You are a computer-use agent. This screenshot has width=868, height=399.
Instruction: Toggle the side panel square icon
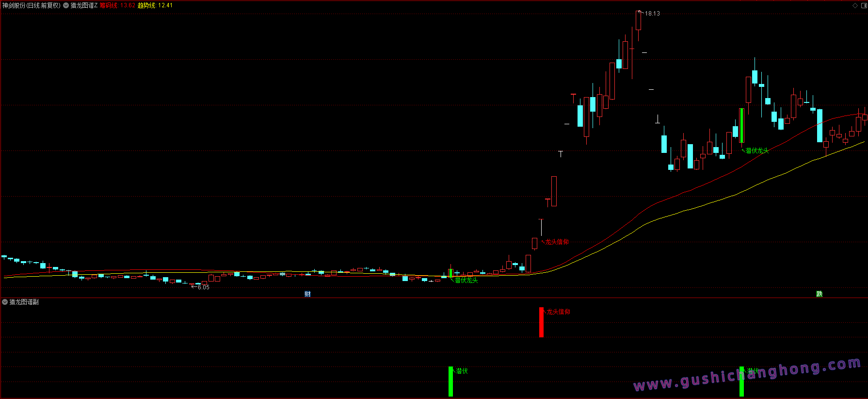(x=863, y=6)
